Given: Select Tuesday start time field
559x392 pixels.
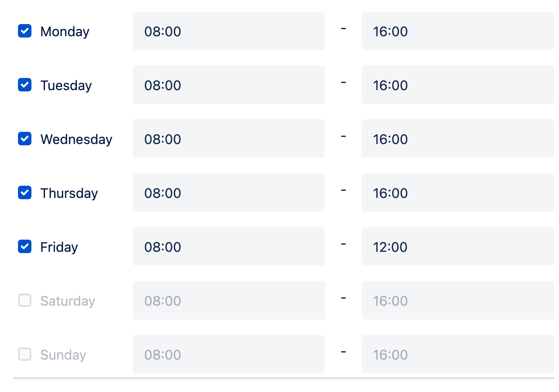Looking at the screenshot, I should 228,85.
